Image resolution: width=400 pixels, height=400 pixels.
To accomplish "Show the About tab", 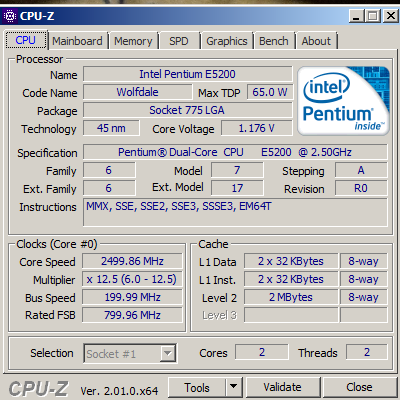I will tap(316, 41).
